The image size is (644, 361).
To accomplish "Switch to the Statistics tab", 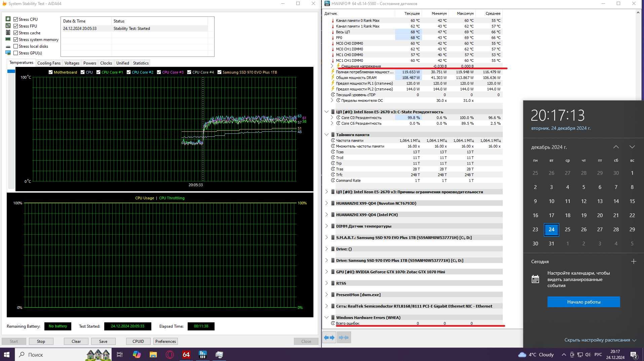I will tap(141, 63).
